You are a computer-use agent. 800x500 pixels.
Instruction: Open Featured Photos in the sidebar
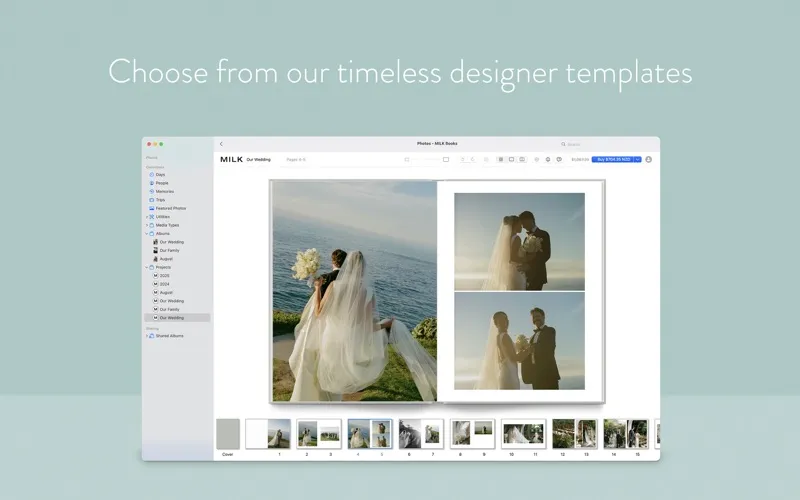click(x=167, y=208)
